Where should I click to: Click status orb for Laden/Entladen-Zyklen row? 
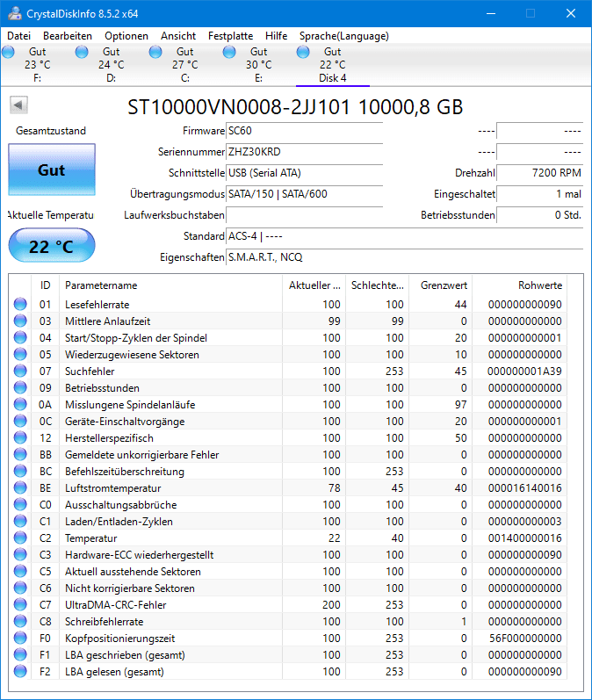click(x=20, y=521)
